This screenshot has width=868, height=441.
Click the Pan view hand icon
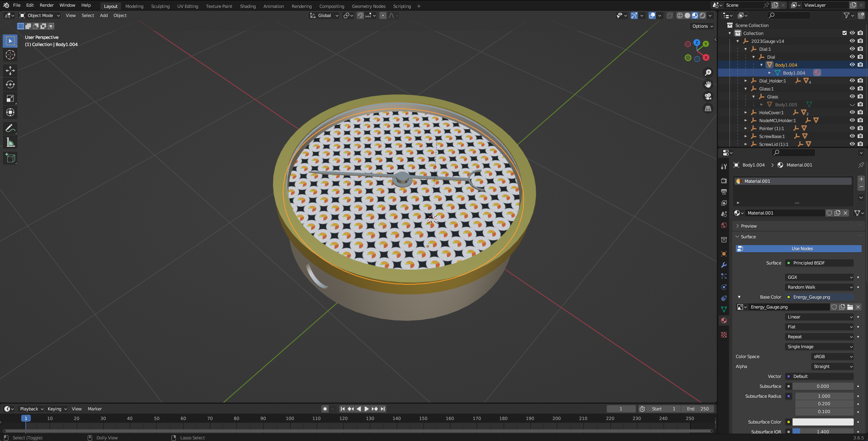pos(708,84)
